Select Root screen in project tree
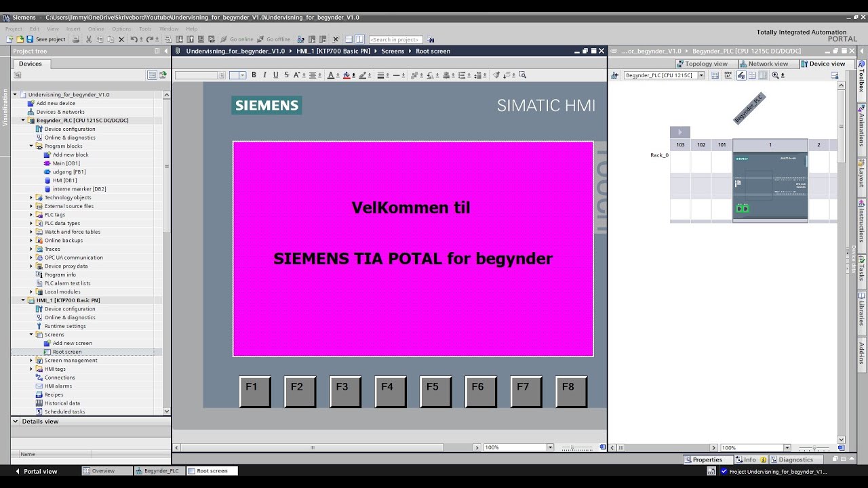Screen dimensions: 868x488 (67, 352)
